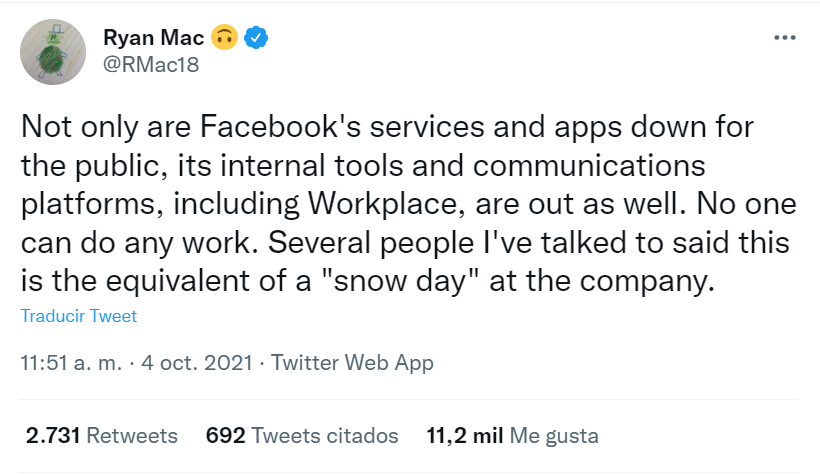Click the display name "Ryan Mac"
The width and height of the screenshot is (820, 475).
[152, 39]
